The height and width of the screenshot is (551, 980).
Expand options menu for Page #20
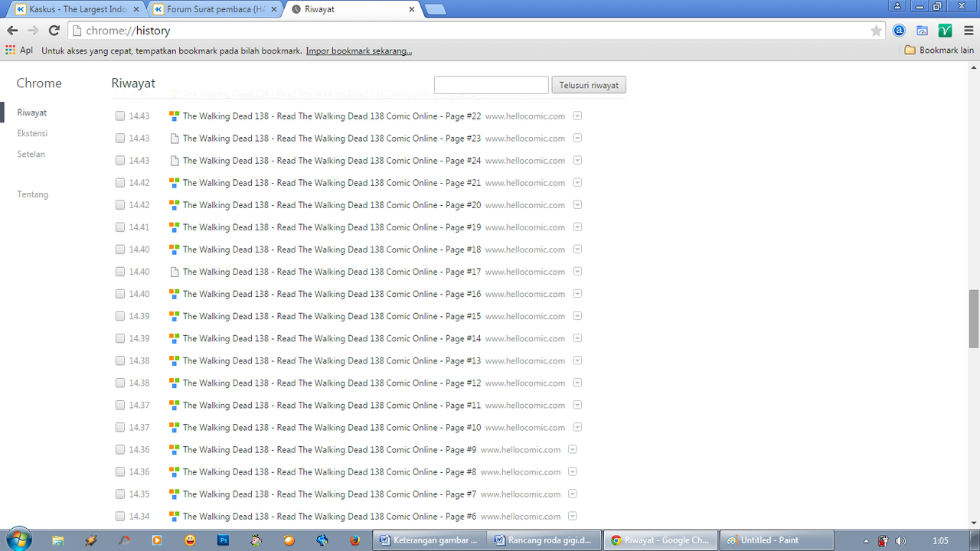[577, 205]
